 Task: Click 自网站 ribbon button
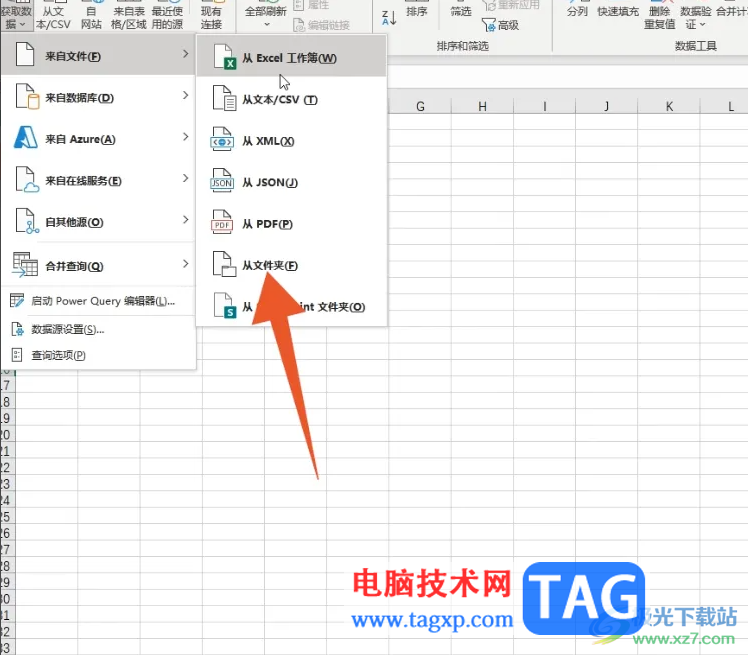click(x=91, y=15)
